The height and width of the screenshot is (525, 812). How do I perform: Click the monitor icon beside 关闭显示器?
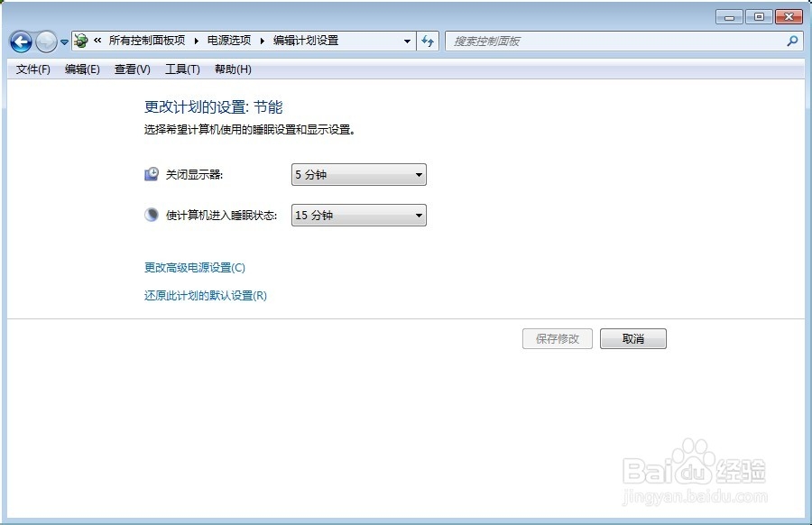151,173
